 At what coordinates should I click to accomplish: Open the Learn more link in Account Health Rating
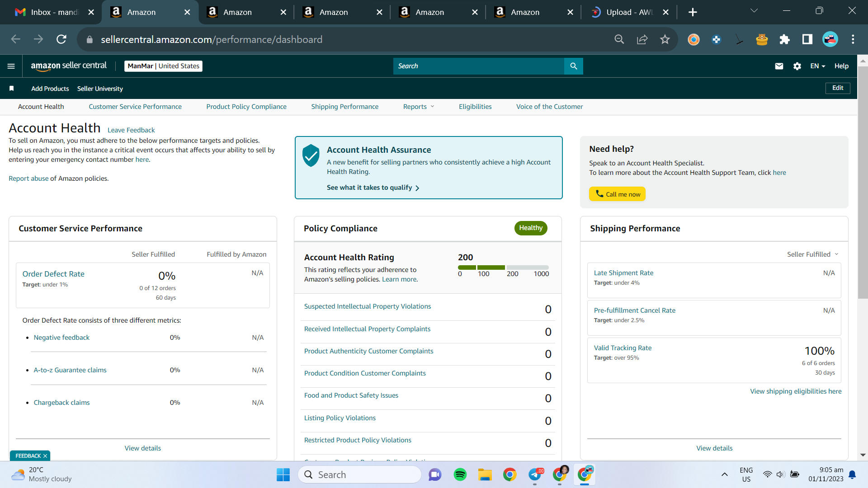pos(399,279)
